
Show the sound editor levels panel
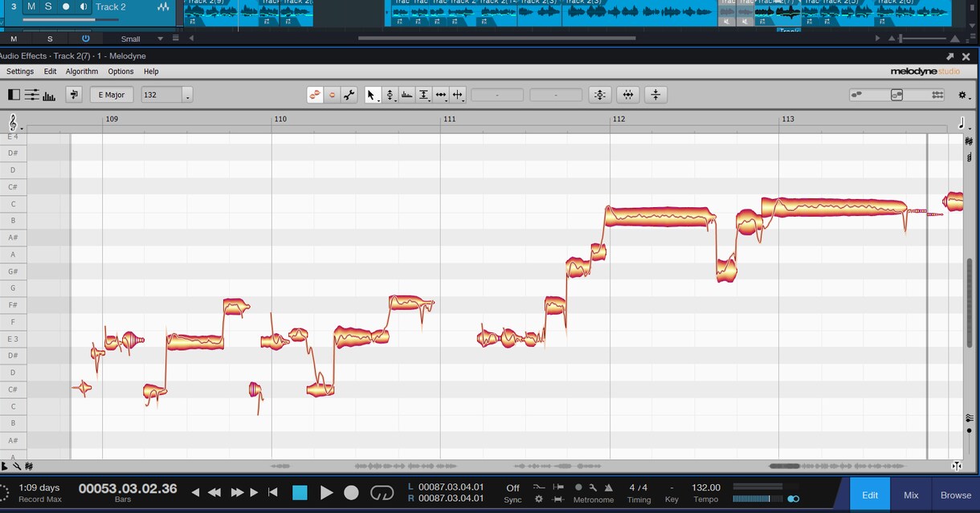coord(49,96)
